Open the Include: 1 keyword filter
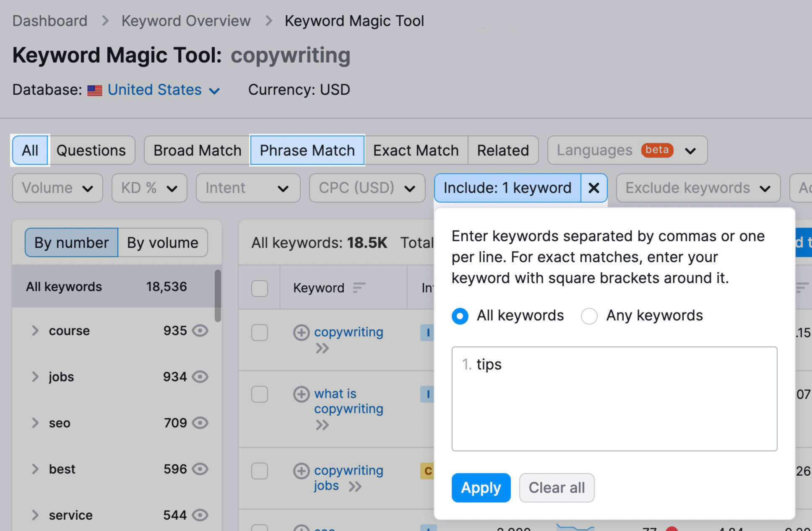This screenshot has height=531, width=812. click(x=507, y=188)
